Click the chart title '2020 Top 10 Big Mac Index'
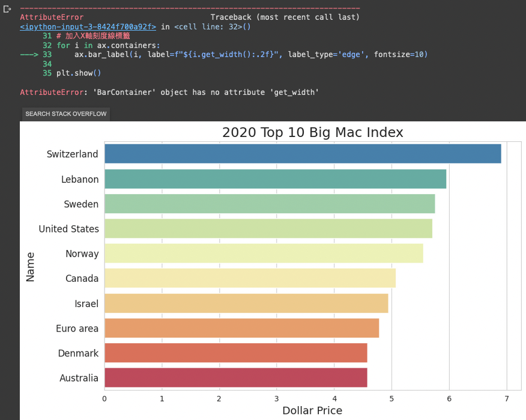Image resolution: width=526 pixels, height=420 pixels. coord(313,132)
